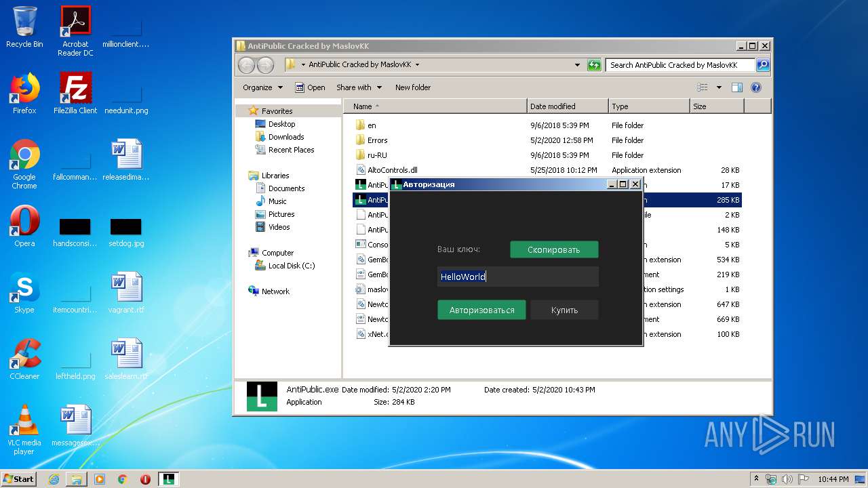Screen dimensions: 868x488
Task: Click the Explorer address refresh button
Action: [x=594, y=65]
